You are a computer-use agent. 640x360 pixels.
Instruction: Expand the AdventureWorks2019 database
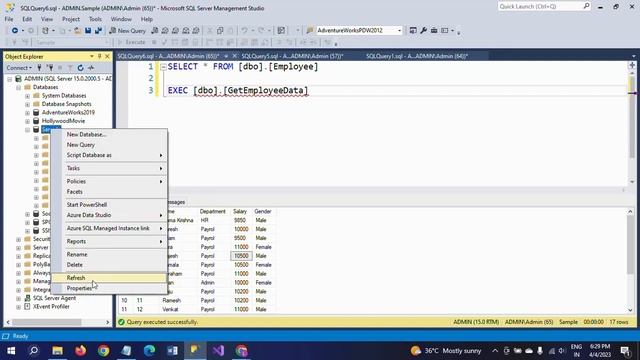(27, 113)
